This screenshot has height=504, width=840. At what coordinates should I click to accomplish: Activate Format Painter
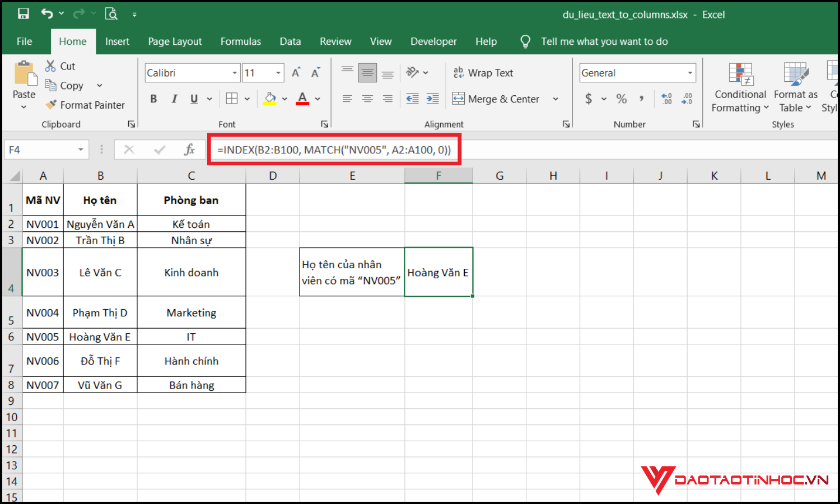pos(85,105)
